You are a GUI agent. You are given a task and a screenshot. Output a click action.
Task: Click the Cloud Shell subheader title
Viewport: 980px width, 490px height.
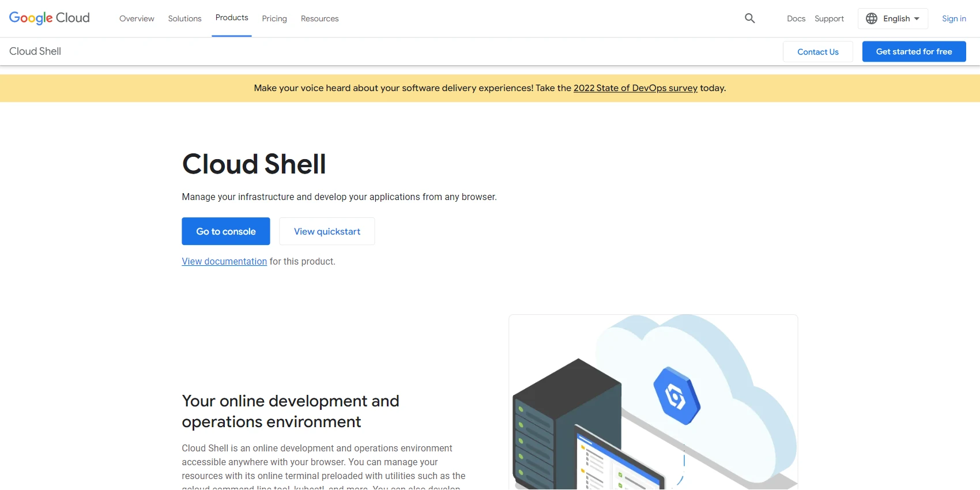(x=35, y=51)
